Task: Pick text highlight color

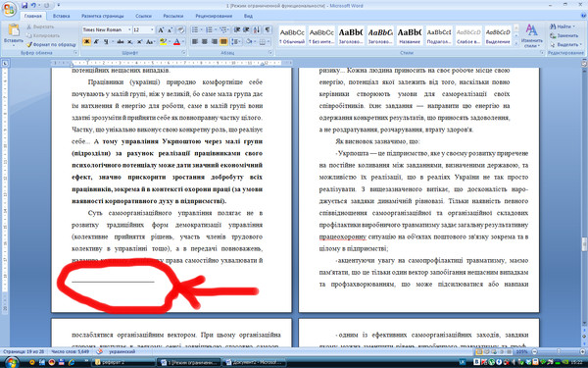Action: [x=163, y=41]
